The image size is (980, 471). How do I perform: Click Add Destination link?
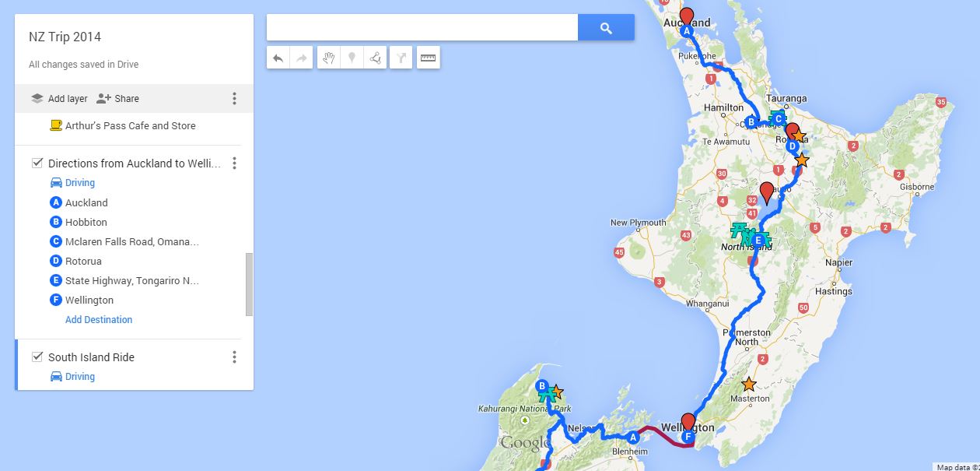(99, 319)
